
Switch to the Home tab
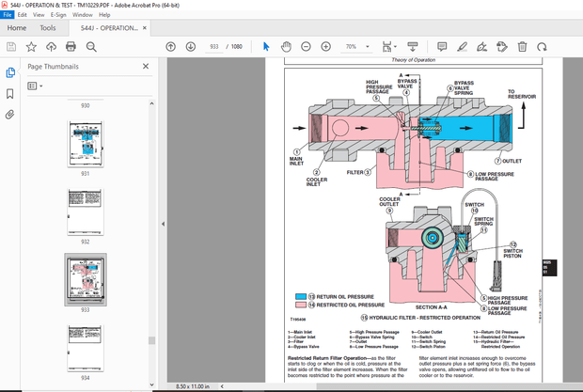tap(17, 28)
